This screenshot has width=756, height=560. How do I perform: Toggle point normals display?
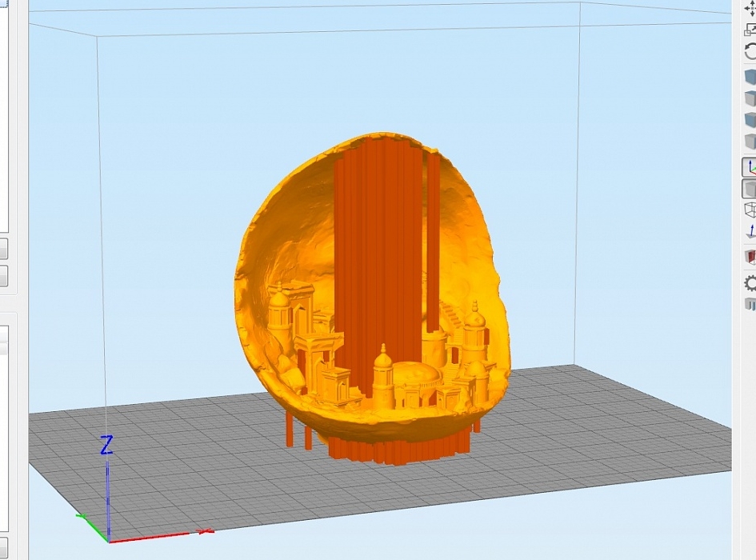point(750,231)
